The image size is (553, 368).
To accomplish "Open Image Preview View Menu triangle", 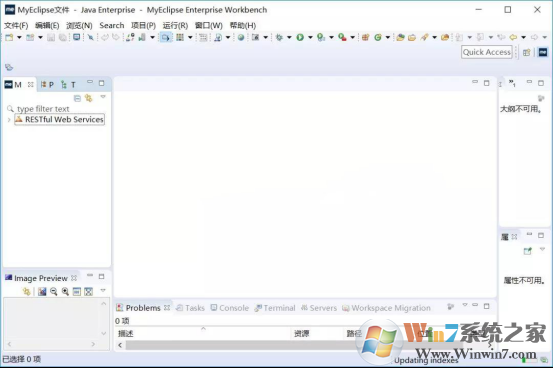I will [x=103, y=290].
